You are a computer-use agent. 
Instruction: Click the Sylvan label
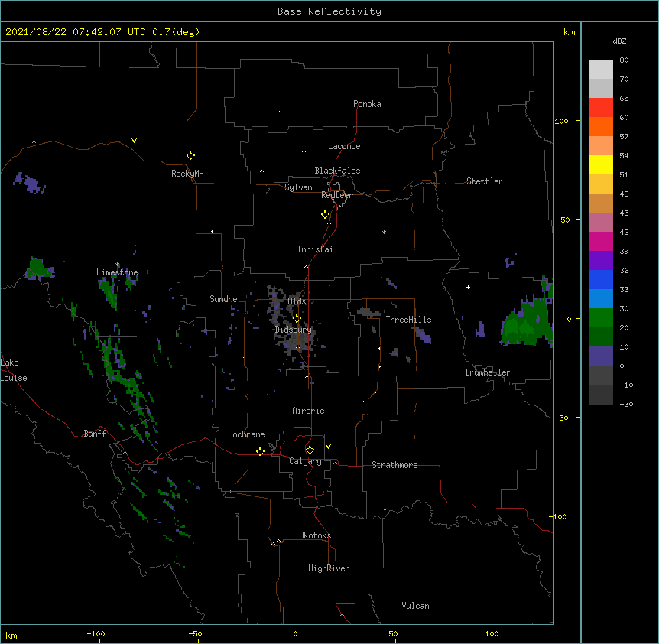click(x=298, y=187)
